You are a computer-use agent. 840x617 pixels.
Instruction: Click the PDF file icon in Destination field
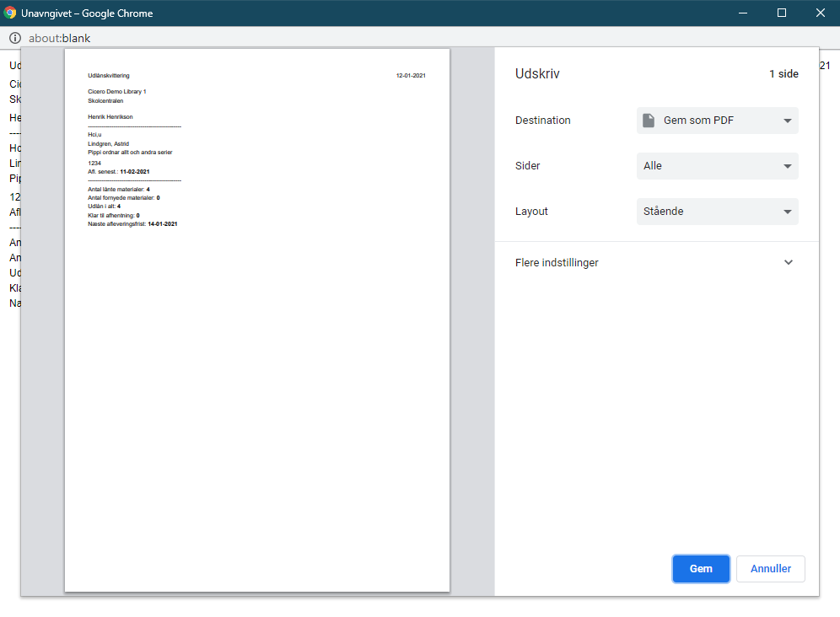click(649, 121)
